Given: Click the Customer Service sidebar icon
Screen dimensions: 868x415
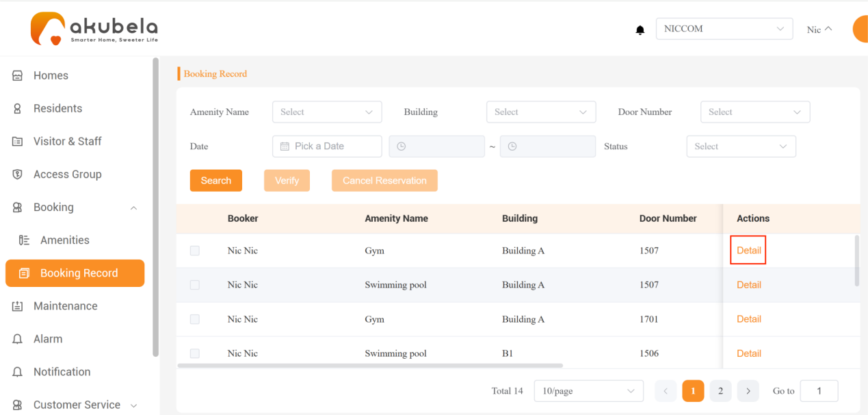Looking at the screenshot, I should click(x=18, y=405).
